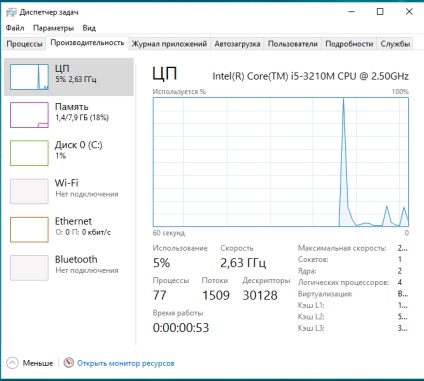The width and height of the screenshot is (424, 381).
Task: Open the Службы tab
Action: (x=395, y=44)
